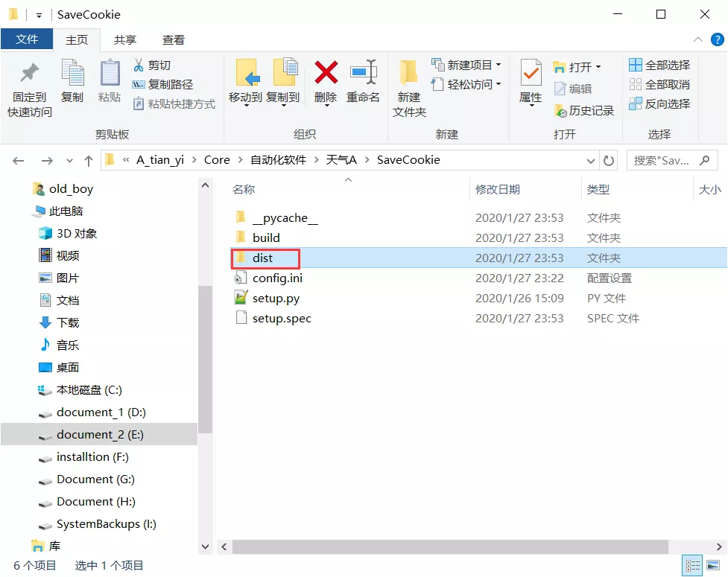Click Copy path (复制路径)
The image size is (728, 577).
coord(162,84)
